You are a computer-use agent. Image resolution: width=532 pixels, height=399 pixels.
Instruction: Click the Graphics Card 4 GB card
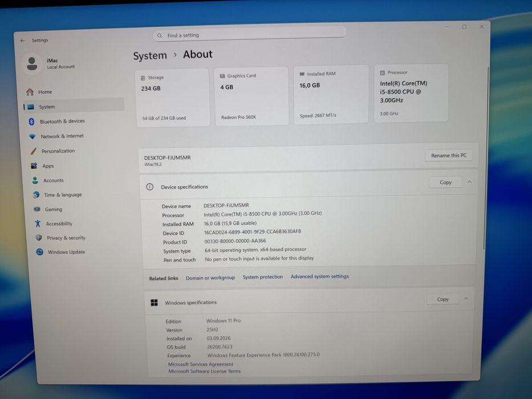[251, 96]
